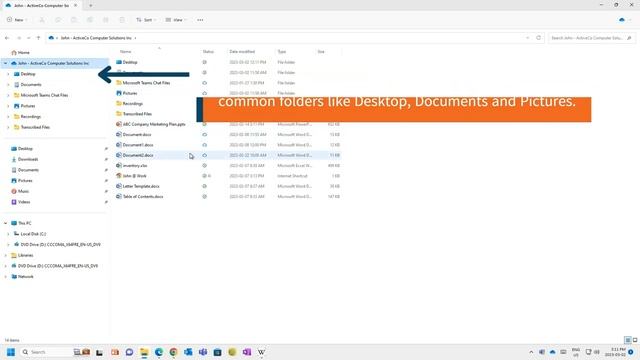Viewport: 640px width, 360px height.
Task: Open Outlook from the taskbar
Action: (188, 352)
